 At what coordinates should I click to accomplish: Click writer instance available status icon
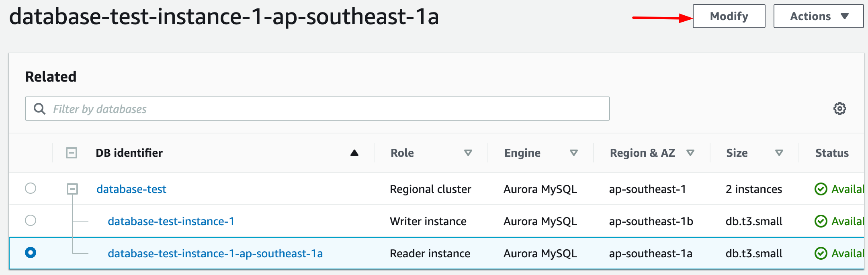[821, 221]
